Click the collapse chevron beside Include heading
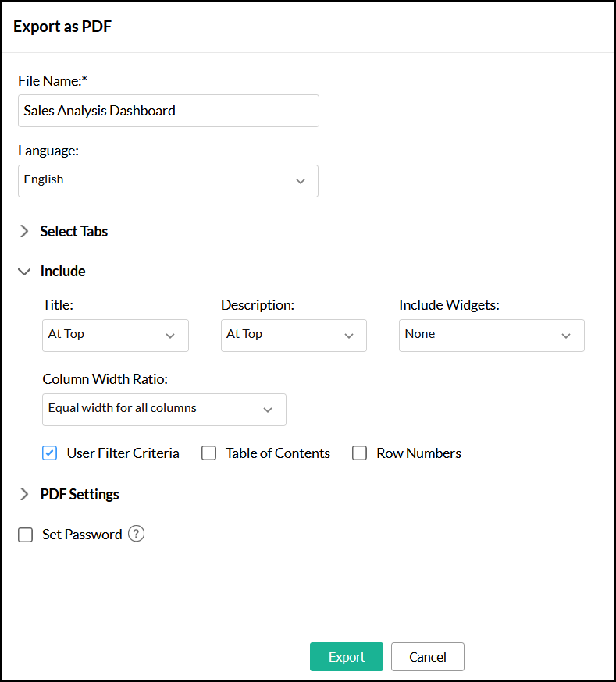This screenshot has width=616, height=682. [x=23, y=271]
